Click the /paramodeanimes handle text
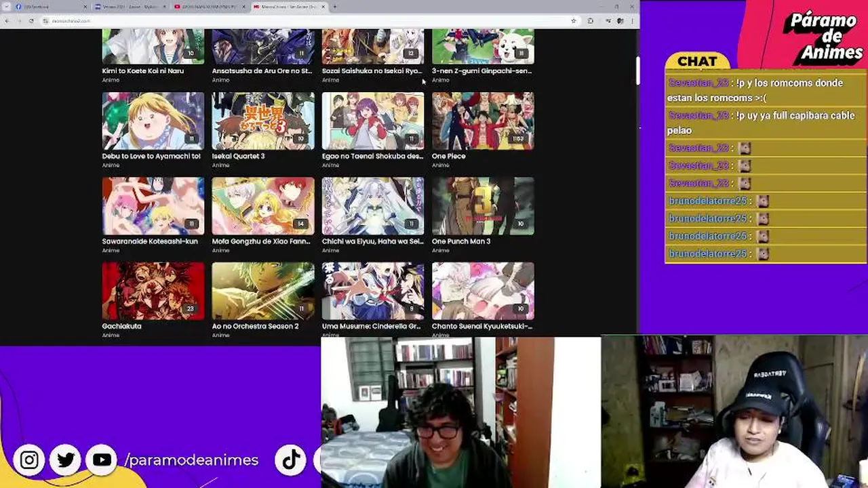 (191, 460)
